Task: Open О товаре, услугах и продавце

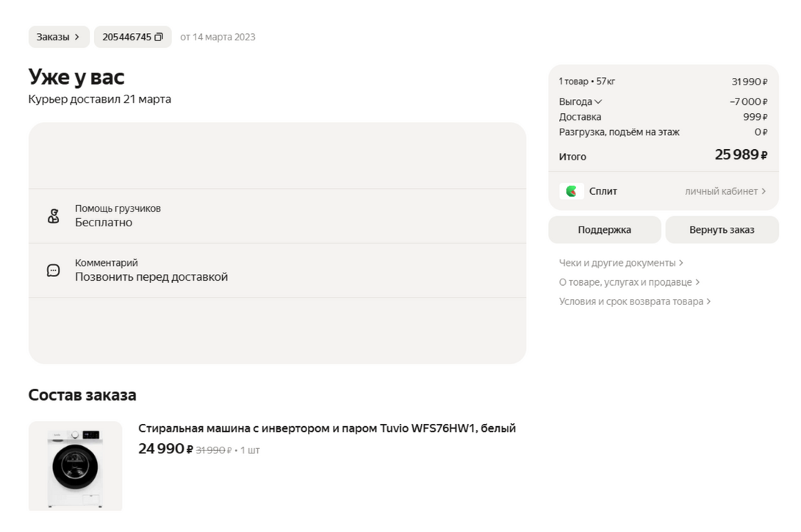Action: point(629,282)
